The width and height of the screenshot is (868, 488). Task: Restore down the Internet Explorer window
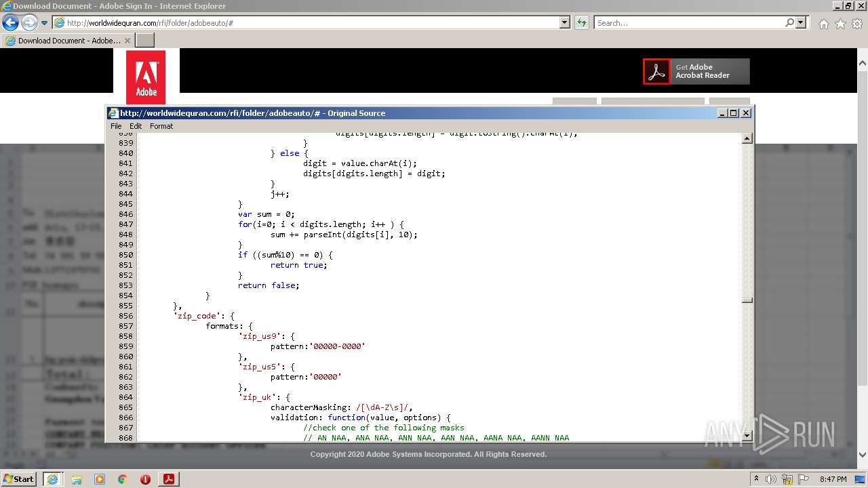point(848,5)
